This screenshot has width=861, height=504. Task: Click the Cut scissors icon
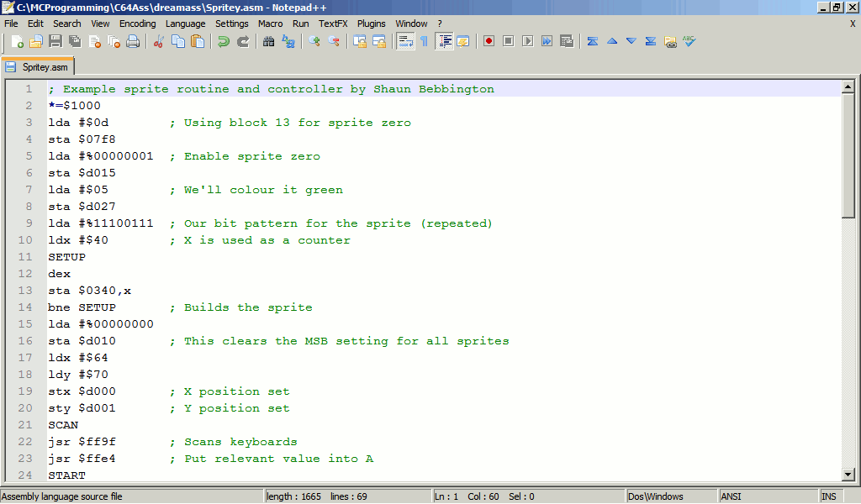(x=158, y=41)
